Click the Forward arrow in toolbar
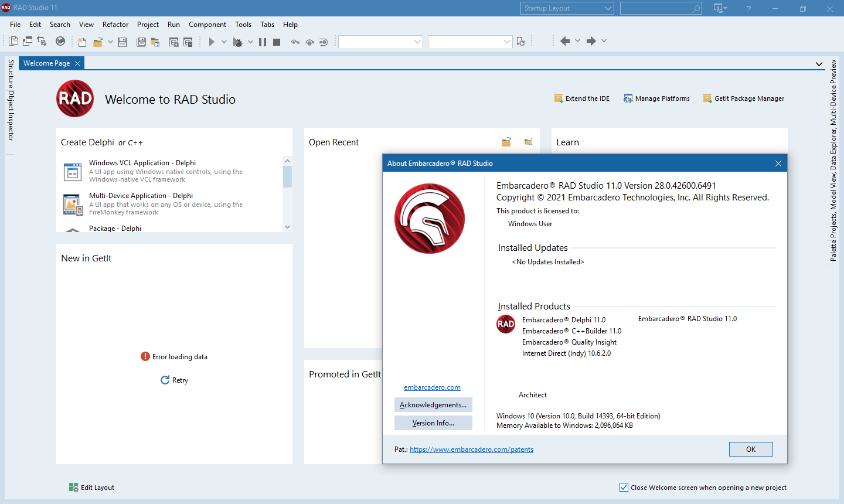Screen dimensions: 844x504 pos(591,41)
